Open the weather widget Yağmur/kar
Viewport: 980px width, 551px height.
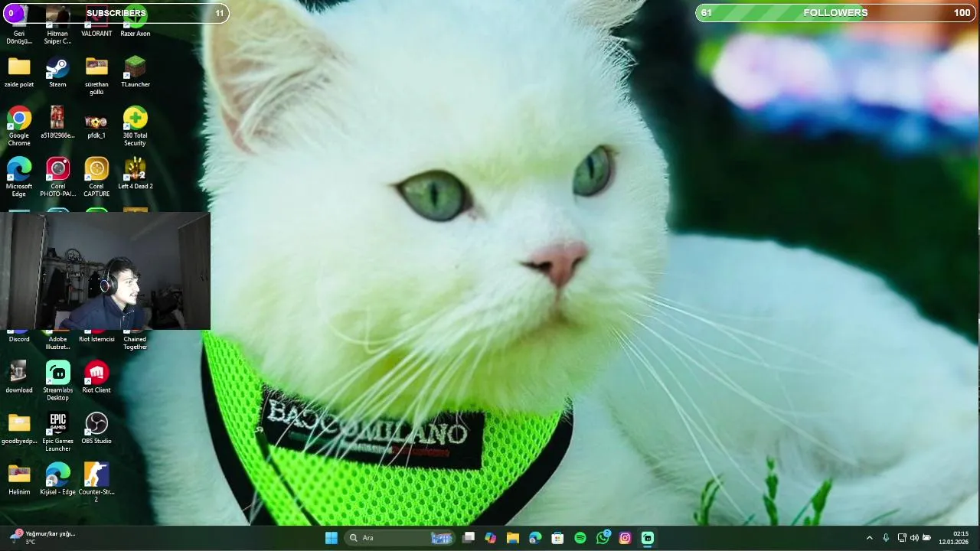coord(42,537)
